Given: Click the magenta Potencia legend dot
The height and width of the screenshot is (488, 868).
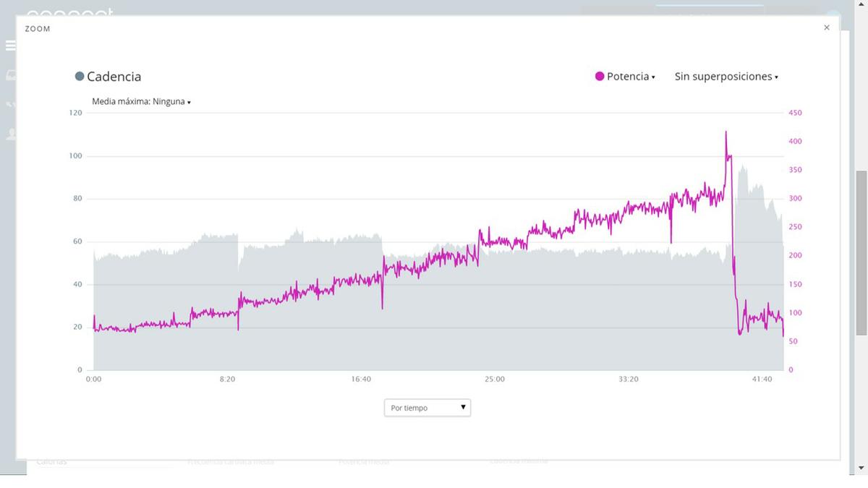Looking at the screenshot, I should coord(600,77).
